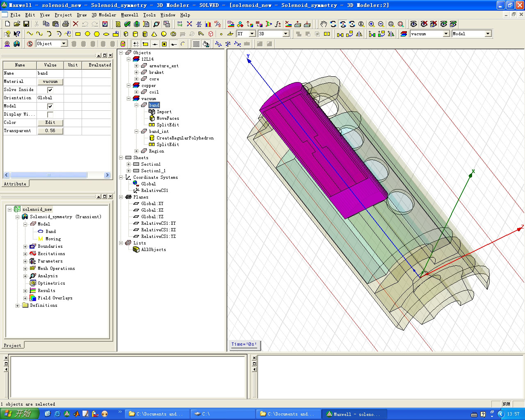The height and width of the screenshot is (420, 525).
Task: Open the Maxwell menu
Action: pyautogui.click(x=130, y=15)
